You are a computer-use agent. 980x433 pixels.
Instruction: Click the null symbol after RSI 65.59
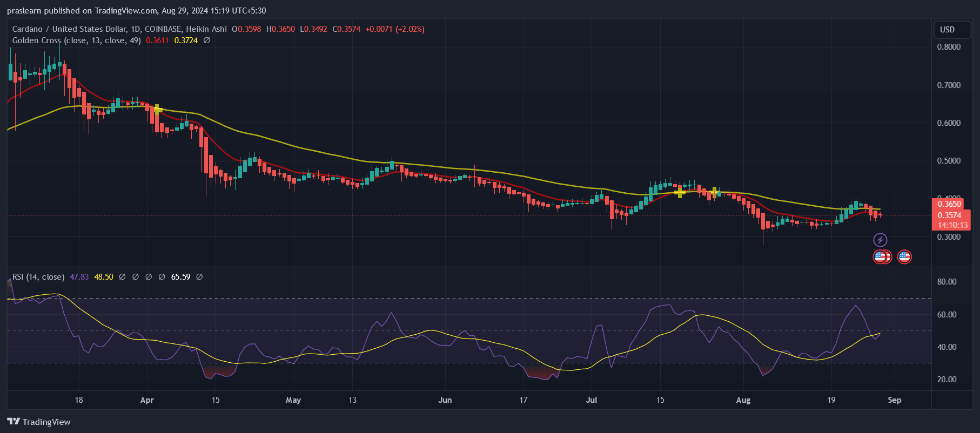199,277
